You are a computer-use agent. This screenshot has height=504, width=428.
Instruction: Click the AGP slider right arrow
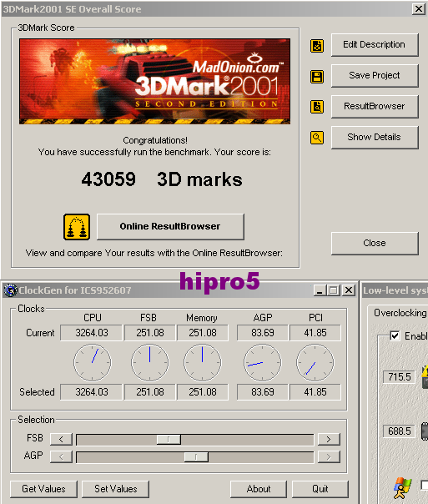[329, 456]
